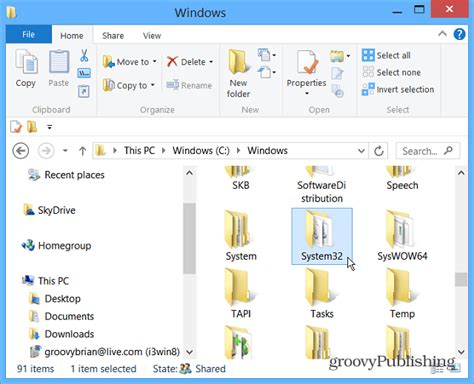Create a New folder from ribbon
The height and width of the screenshot is (384, 474).
(238, 73)
